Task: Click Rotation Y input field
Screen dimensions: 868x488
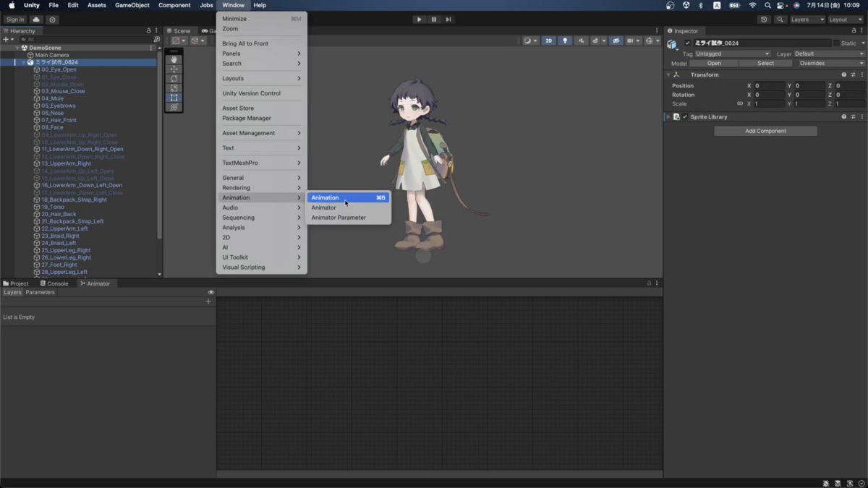Action: pyautogui.click(x=809, y=95)
